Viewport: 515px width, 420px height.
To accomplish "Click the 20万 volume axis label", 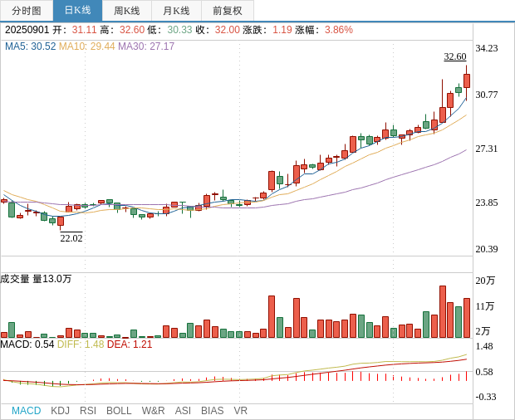I will 485,281.
